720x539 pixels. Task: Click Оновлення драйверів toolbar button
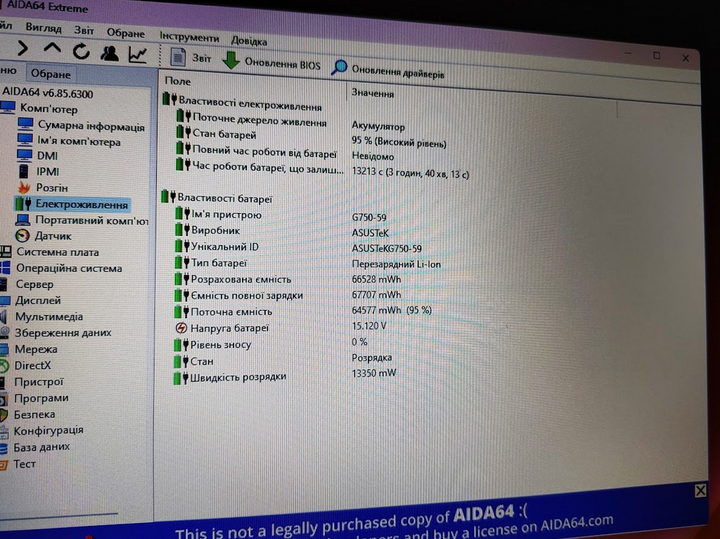[x=388, y=70]
